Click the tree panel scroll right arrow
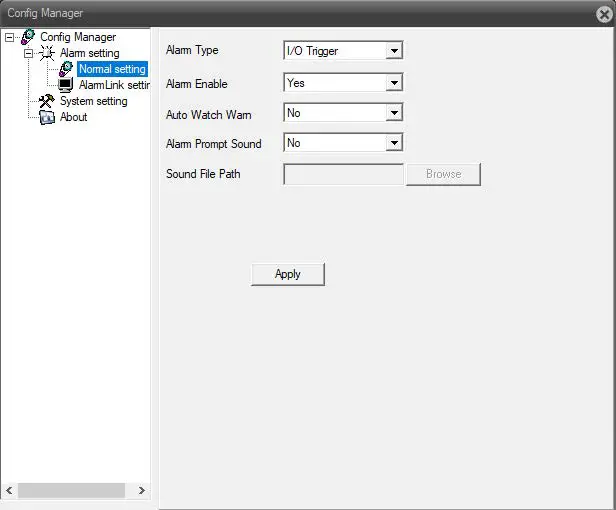The height and width of the screenshot is (510, 616). (142, 490)
